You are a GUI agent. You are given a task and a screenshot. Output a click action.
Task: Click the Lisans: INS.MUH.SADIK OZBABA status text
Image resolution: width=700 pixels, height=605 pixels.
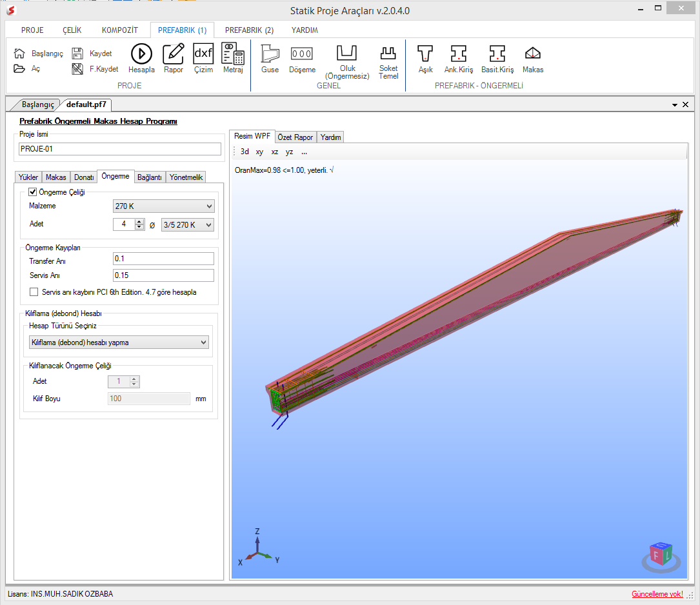click(x=60, y=594)
